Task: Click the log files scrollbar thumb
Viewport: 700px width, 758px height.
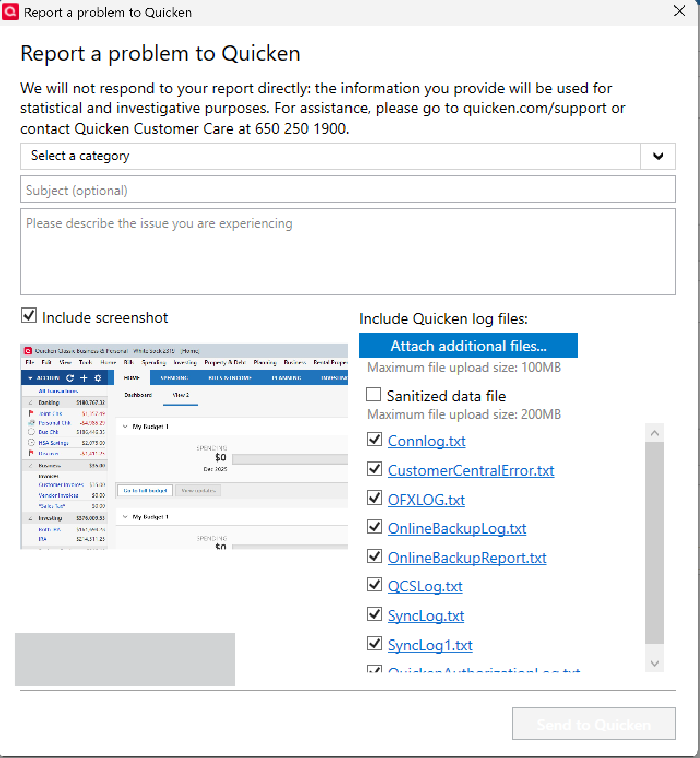Action: pos(655,543)
